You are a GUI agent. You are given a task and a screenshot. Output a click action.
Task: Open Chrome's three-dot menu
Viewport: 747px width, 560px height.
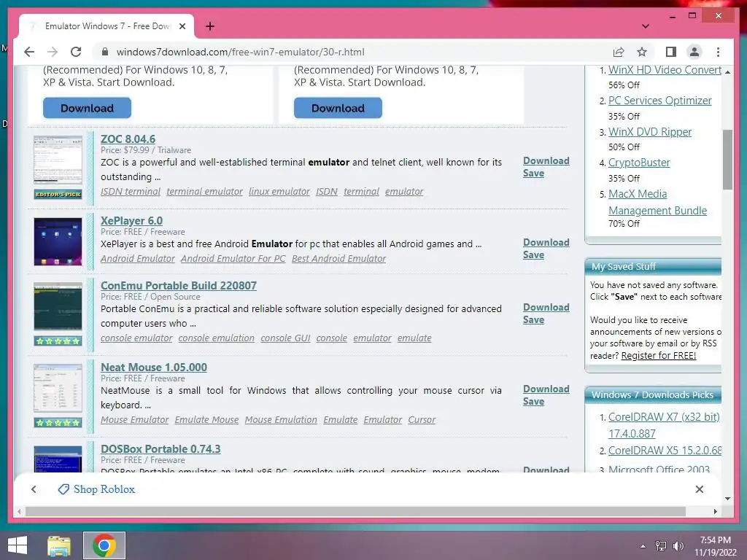(718, 52)
